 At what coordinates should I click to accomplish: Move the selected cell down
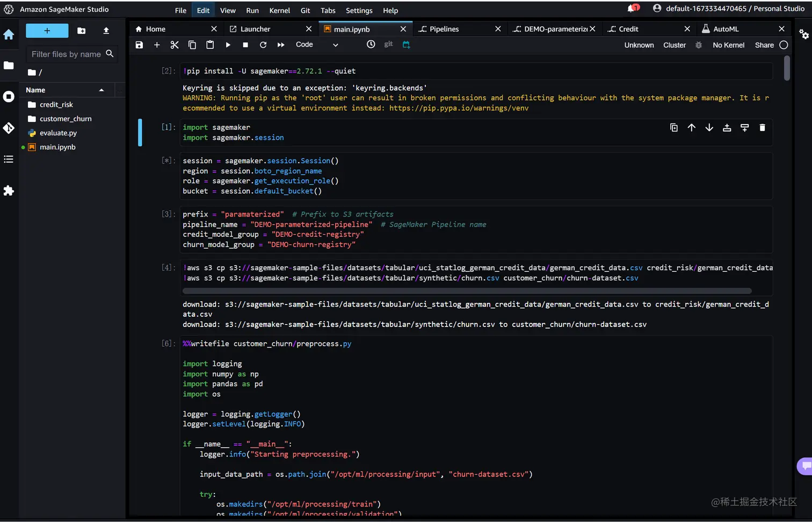tap(709, 128)
